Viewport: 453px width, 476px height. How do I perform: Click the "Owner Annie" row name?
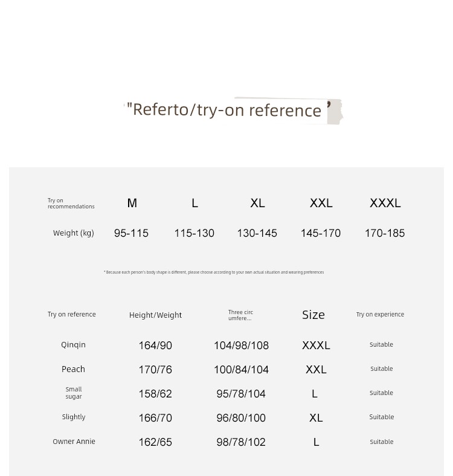click(x=74, y=442)
